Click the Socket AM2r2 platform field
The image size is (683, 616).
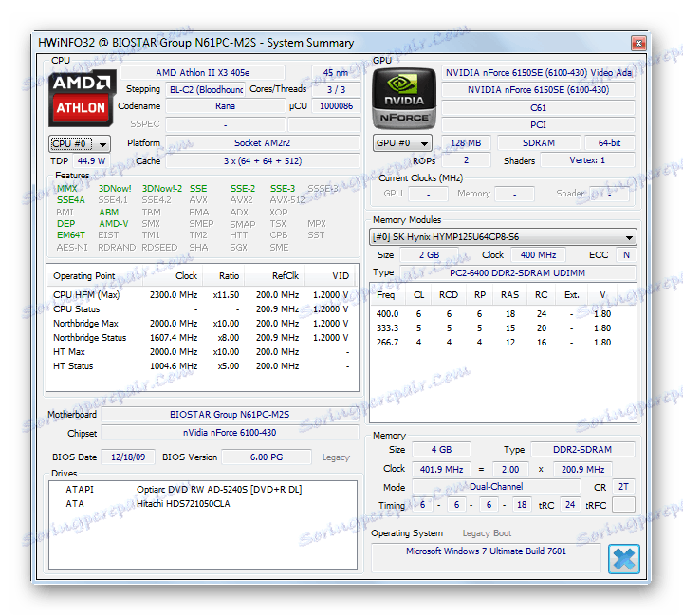tap(262, 143)
